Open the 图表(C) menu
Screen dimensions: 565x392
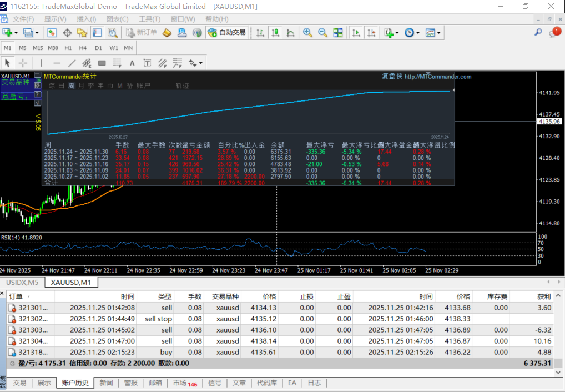(x=117, y=19)
